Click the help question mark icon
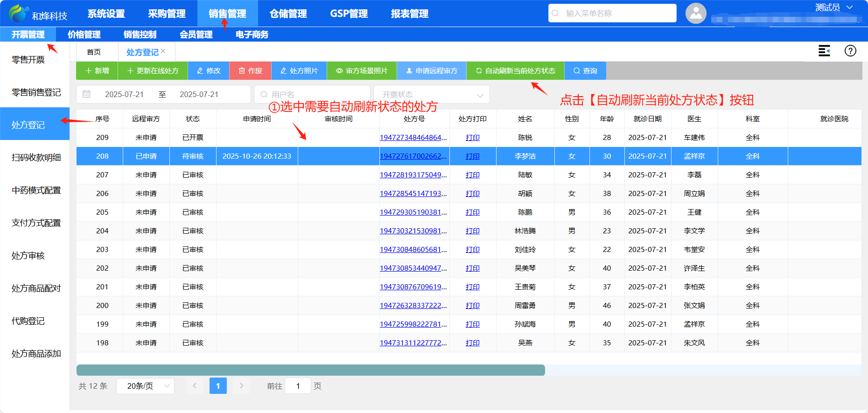Viewport: 868px width, 413px height. [850, 51]
